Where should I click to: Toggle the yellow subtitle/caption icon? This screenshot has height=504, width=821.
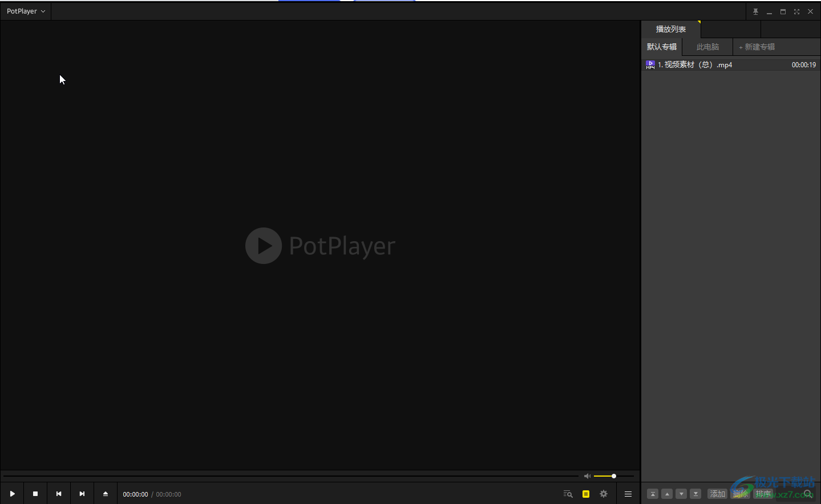point(586,494)
